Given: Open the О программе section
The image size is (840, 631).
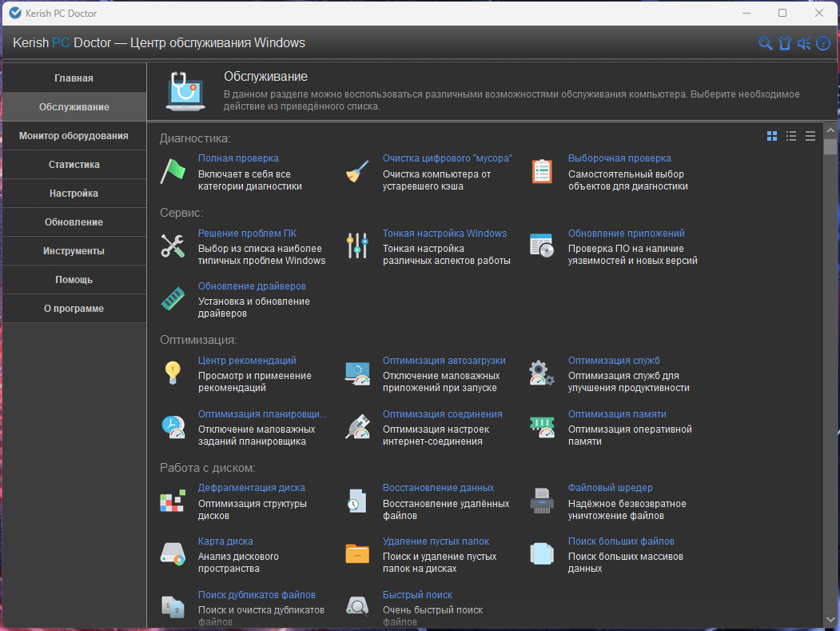Looking at the screenshot, I should (74, 308).
